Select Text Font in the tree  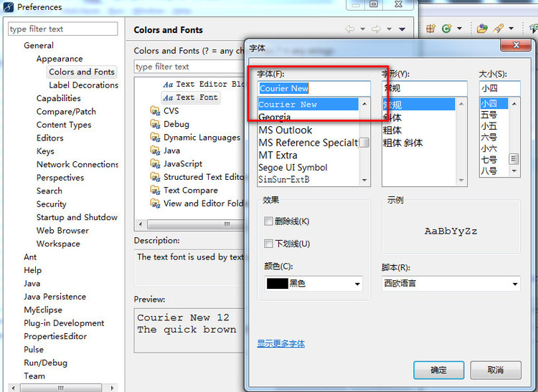[x=197, y=97]
